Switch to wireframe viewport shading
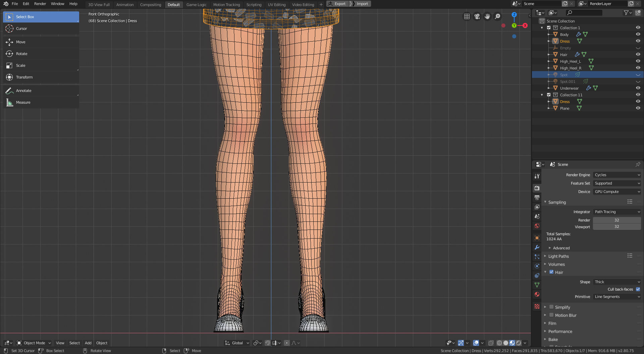The height and width of the screenshot is (354, 644). click(499, 343)
